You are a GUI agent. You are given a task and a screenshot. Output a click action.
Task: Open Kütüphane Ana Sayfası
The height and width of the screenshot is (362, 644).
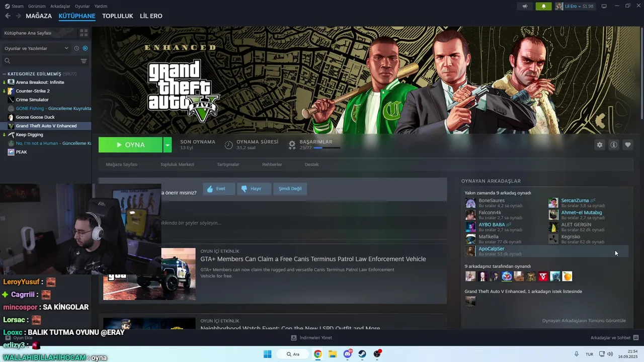point(38,33)
